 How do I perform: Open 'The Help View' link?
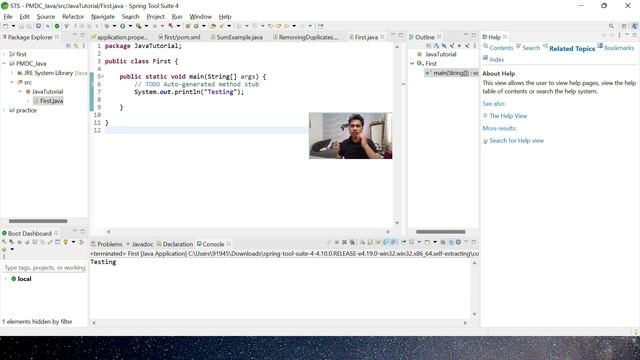(x=508, y=116)
